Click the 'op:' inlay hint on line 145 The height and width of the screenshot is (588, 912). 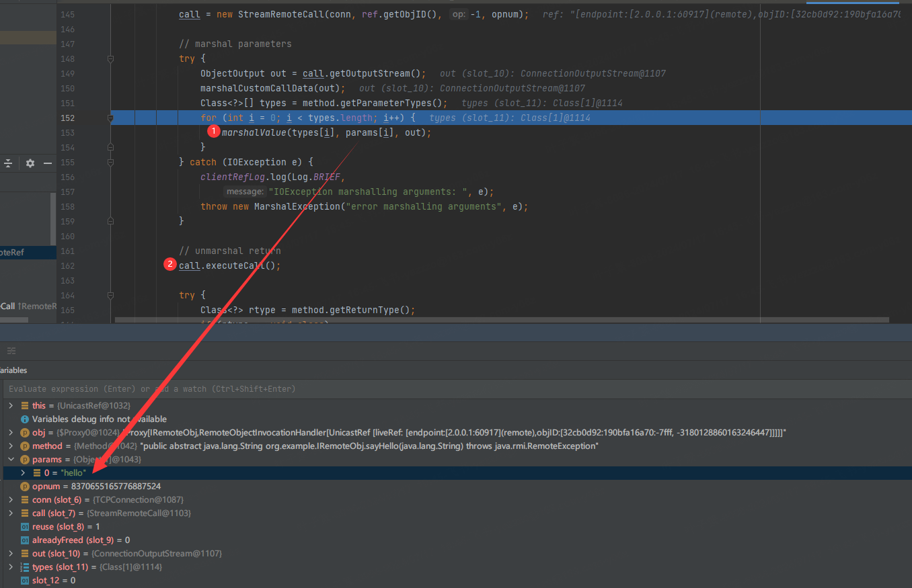click(x=458, y=15)
